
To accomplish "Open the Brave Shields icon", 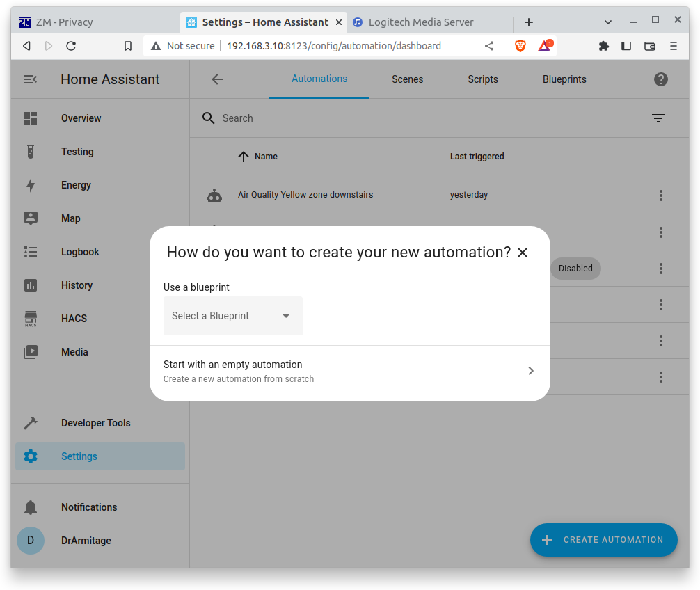I will click(x=520, y=45).
